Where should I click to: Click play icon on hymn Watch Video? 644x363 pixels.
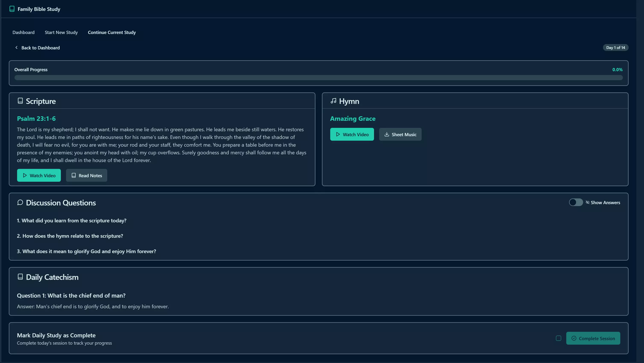[338, 134]
